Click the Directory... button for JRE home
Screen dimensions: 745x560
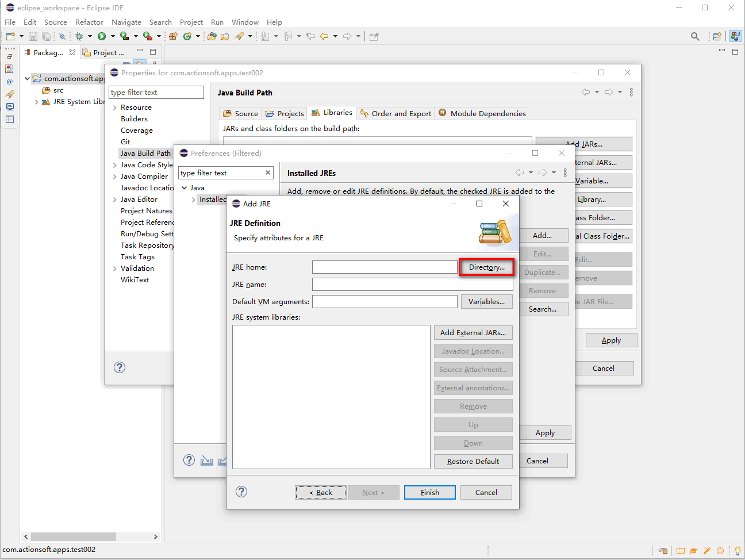(x=486, y=267)
